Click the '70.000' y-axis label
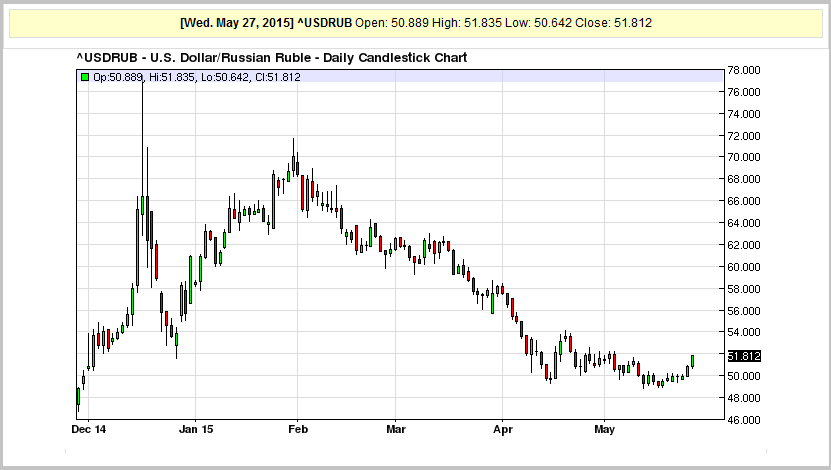 (x=744, y=157)
